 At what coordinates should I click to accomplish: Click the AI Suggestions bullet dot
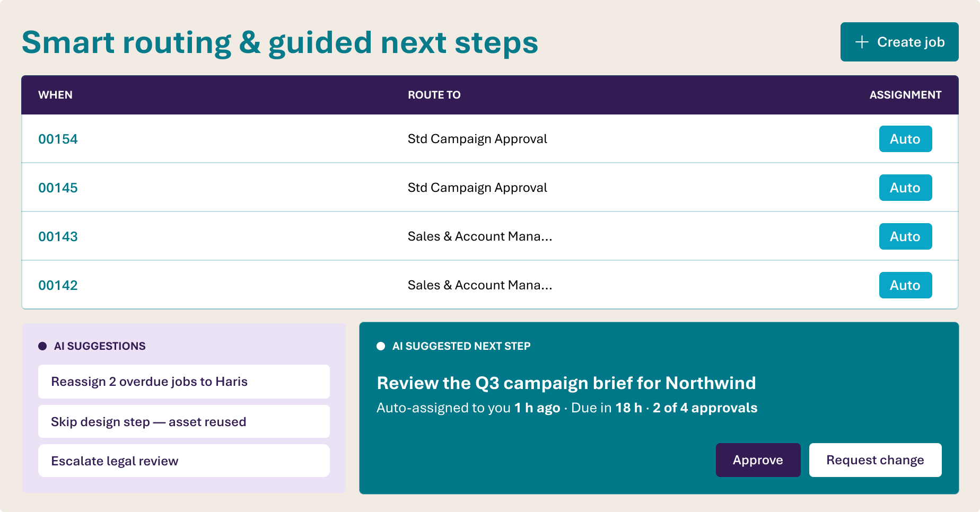pos(42,346)
